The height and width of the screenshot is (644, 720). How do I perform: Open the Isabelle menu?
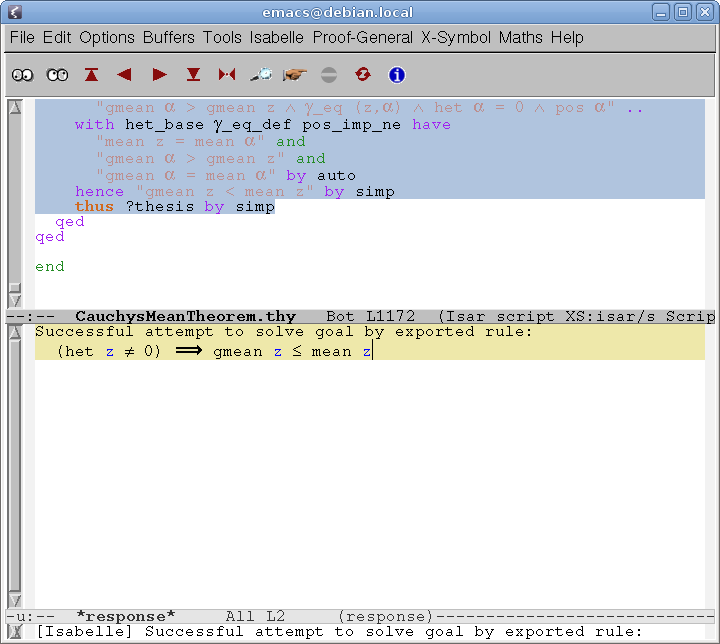pos(277,38)
